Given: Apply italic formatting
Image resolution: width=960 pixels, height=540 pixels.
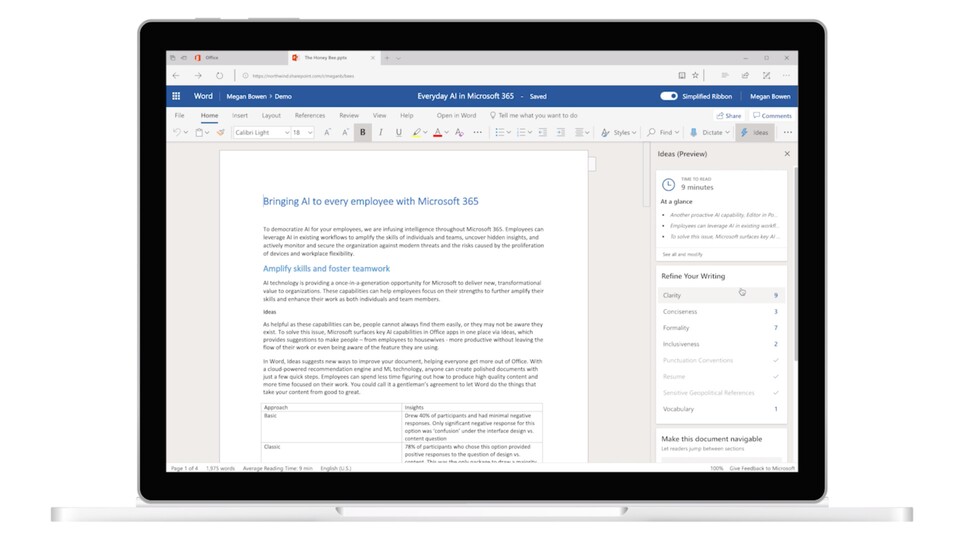Looking at the screenshot, I should pyautogui.click(x=381, y=132).
